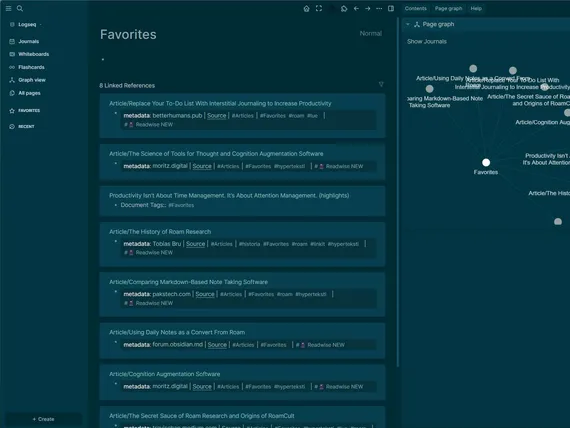Screen dimensions: 570x428
Task: Open the Logseq graph switcher dropdown
Action: (x=27, y=24)
